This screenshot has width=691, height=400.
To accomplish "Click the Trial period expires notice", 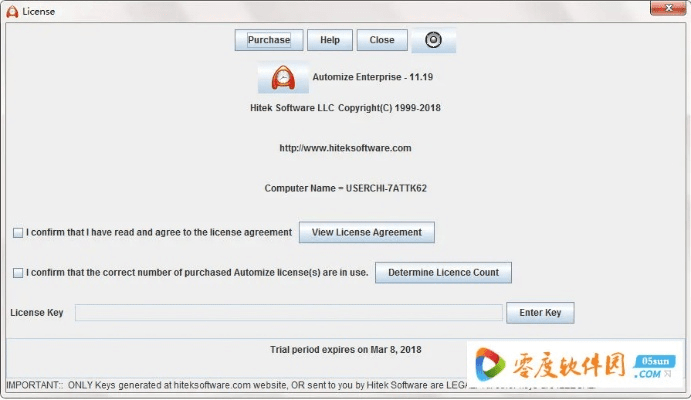I will point(345,350).
